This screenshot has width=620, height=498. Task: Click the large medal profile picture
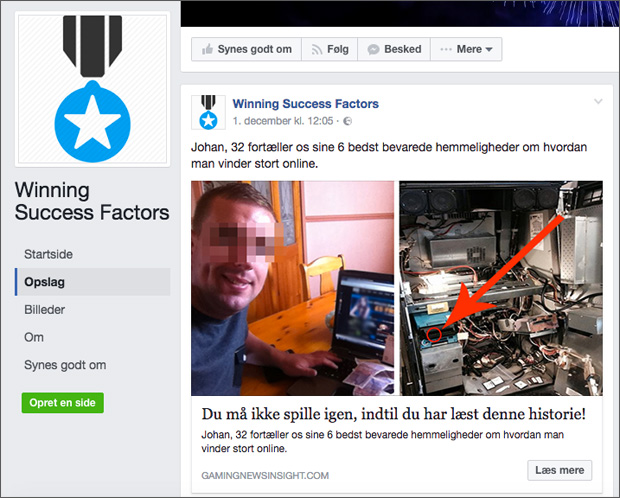91,85
